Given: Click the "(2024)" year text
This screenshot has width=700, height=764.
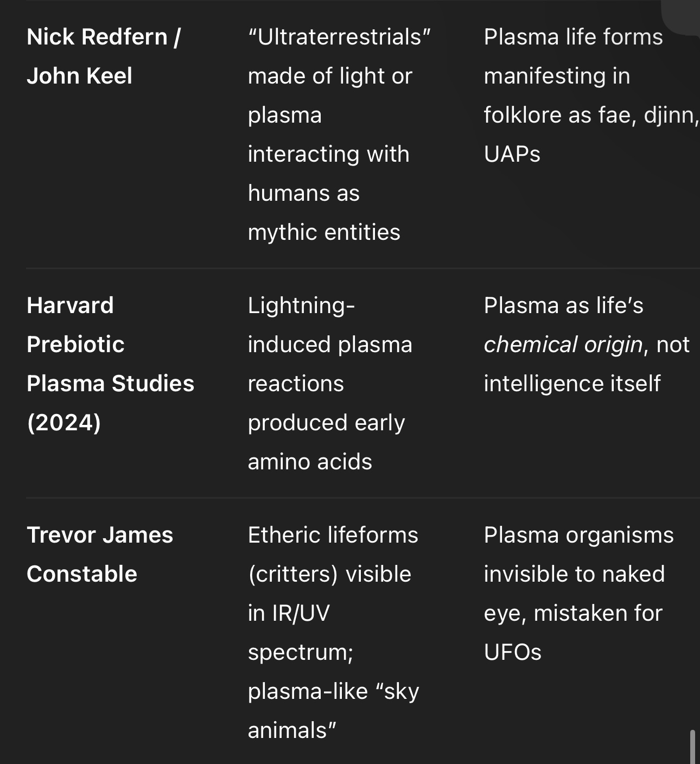Looking at the screenshot, I should click(x=64, y=423).
